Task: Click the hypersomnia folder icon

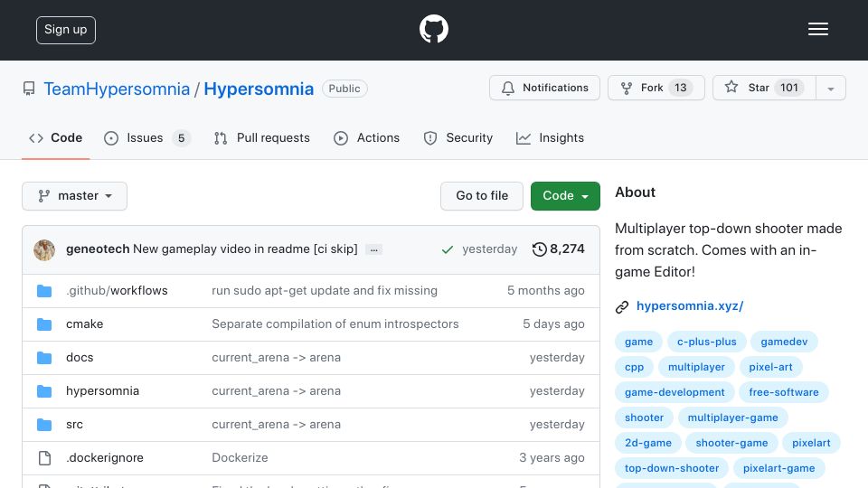Action: [44, 391]
